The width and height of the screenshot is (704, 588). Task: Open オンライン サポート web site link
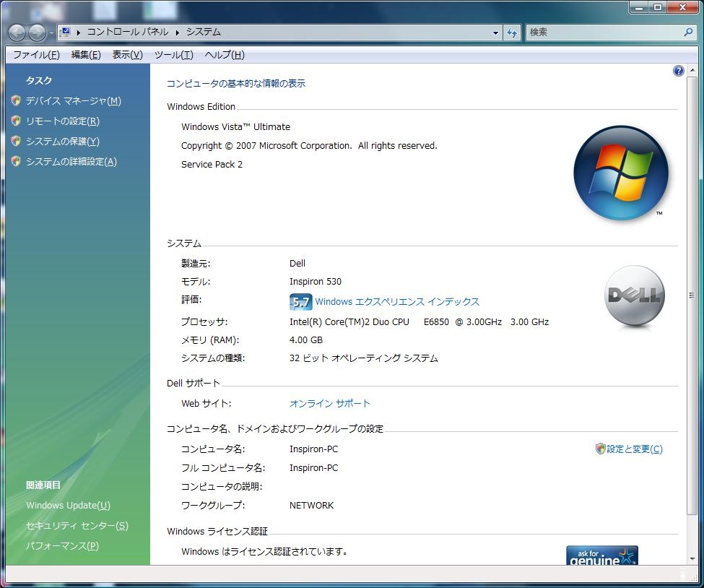pos(330,403)
